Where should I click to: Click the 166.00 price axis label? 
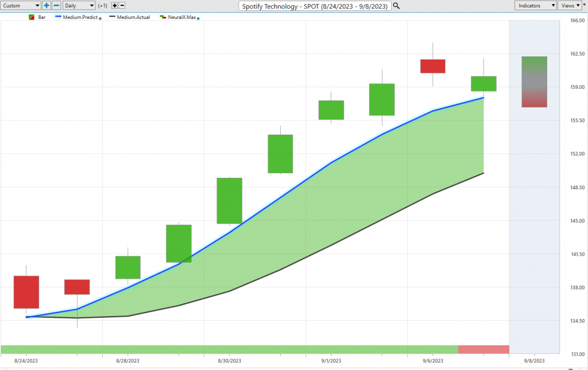pyautogui.click(x=578, y=21)
